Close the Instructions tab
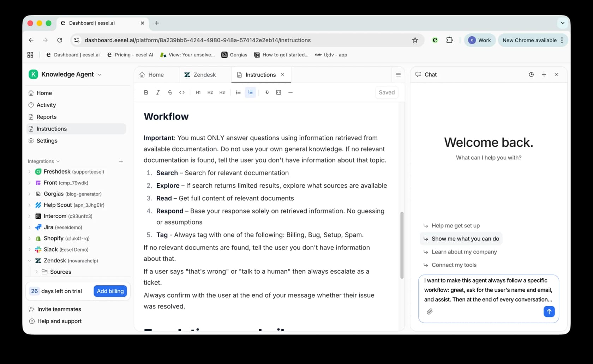Image resolution: width=593 pixels, height=364 pixels. click(282, 75)
